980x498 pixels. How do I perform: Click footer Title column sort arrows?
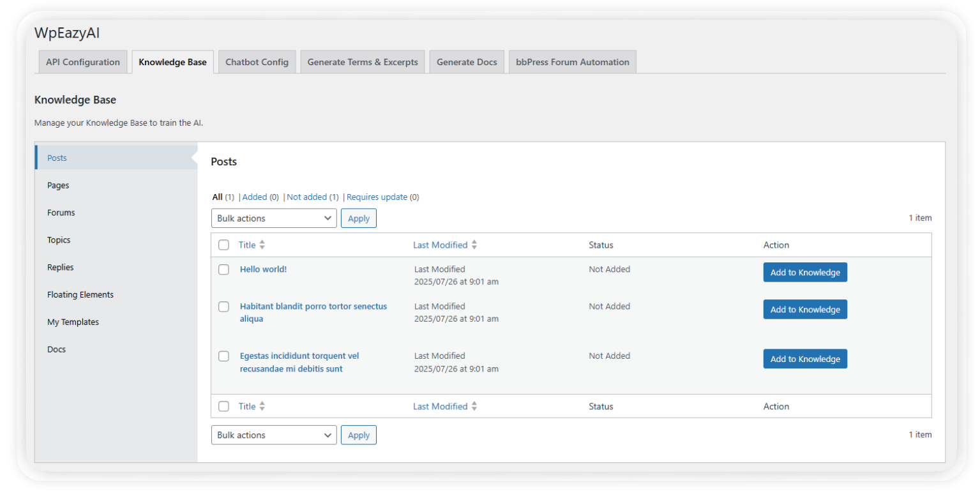click(262, 407)
